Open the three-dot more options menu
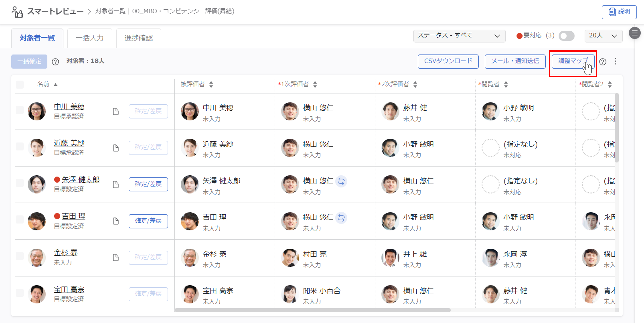The height and width of the screenshot is (323, 644). coord(615,61)
